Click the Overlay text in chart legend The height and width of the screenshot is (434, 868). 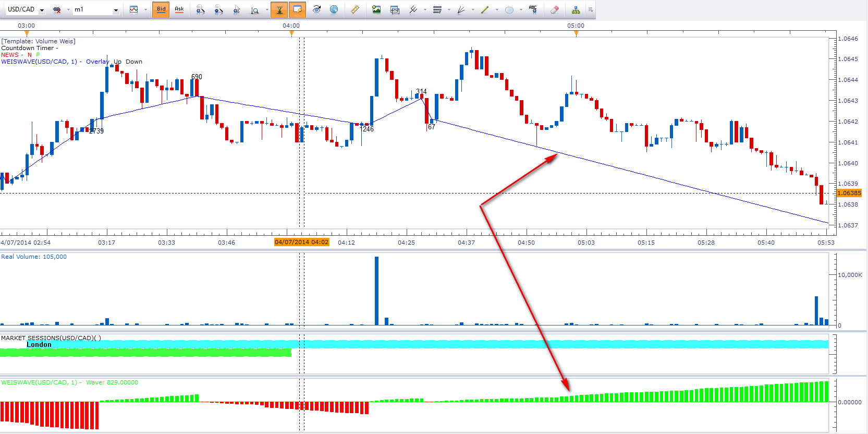click(x=97, y=62)
